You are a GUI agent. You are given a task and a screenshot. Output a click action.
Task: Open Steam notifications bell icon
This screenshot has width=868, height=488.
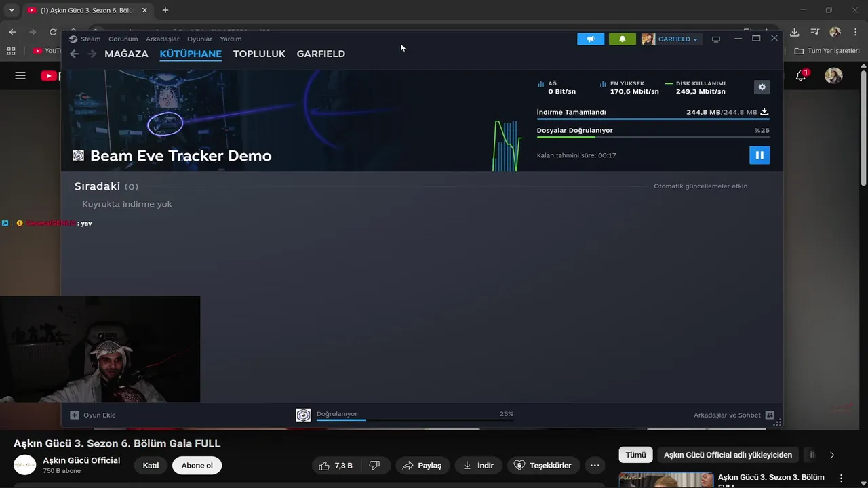pos(623,39)
